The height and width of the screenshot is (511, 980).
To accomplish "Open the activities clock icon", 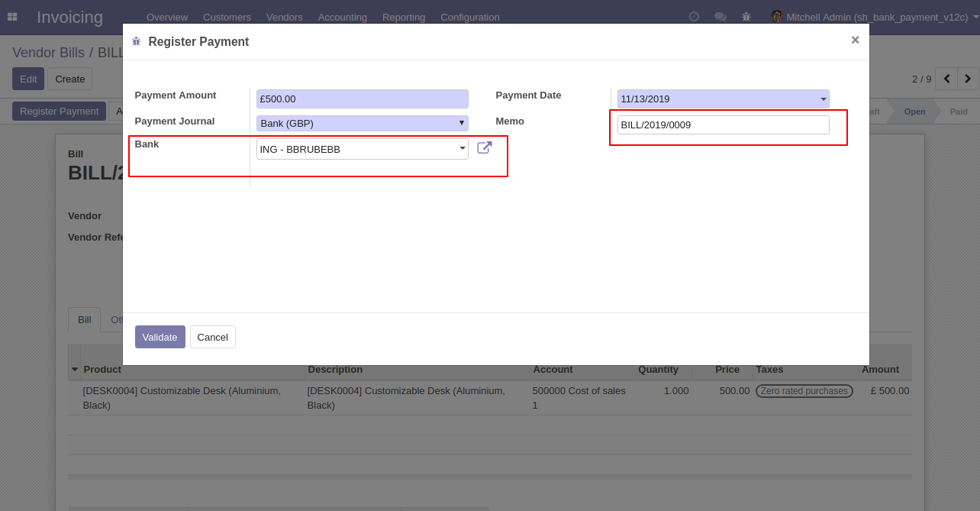I will (694, 17).
